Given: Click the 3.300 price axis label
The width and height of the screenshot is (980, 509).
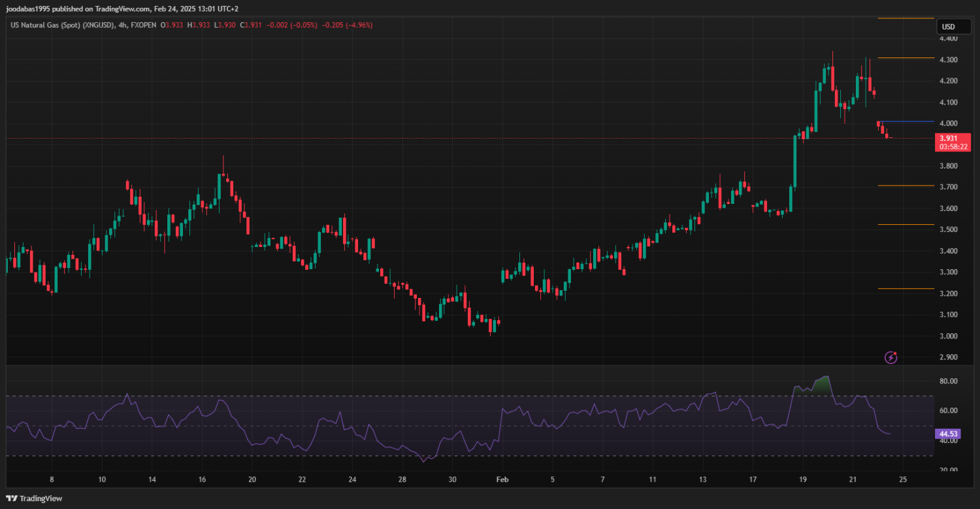Looking at the screenshot, I should point(948,272).
